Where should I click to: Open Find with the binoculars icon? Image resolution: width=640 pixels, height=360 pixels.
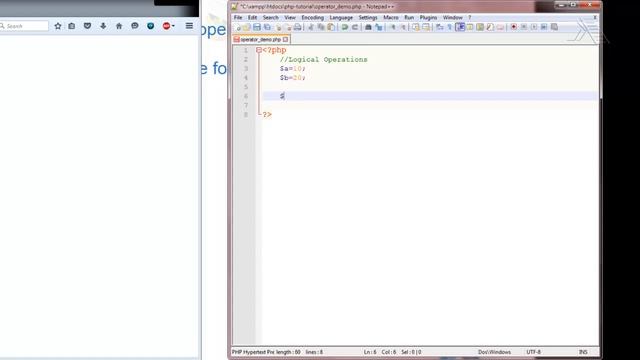tap(368, 27)
